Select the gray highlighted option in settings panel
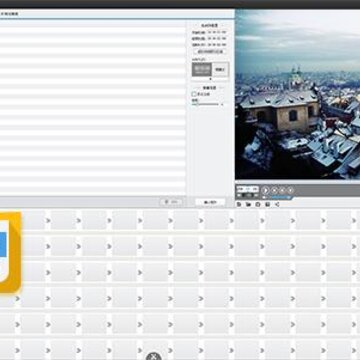360x360 pixels. pyautogui.click(x=202, y=69)
